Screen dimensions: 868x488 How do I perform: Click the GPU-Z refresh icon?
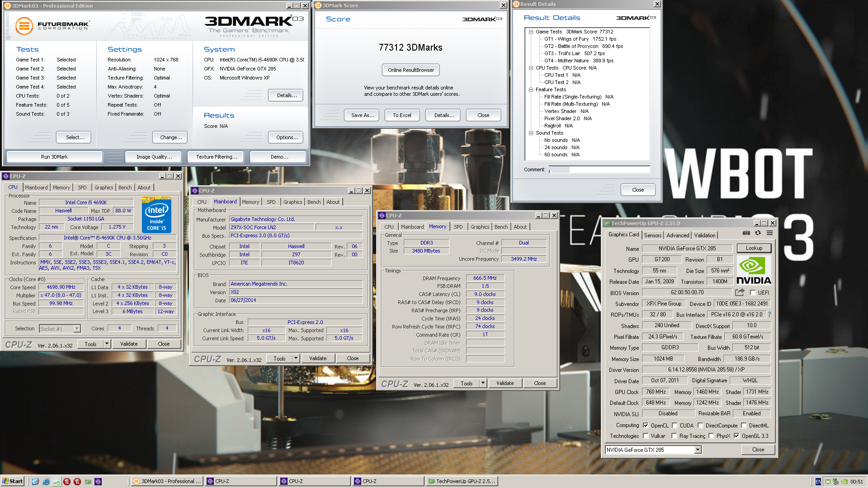758,233
